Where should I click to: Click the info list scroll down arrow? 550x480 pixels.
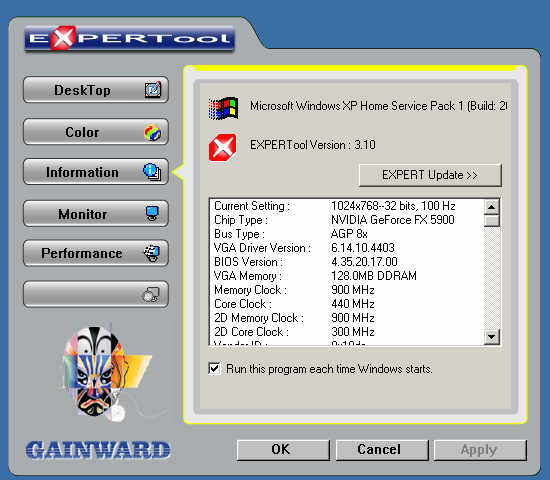click(491, 337)
